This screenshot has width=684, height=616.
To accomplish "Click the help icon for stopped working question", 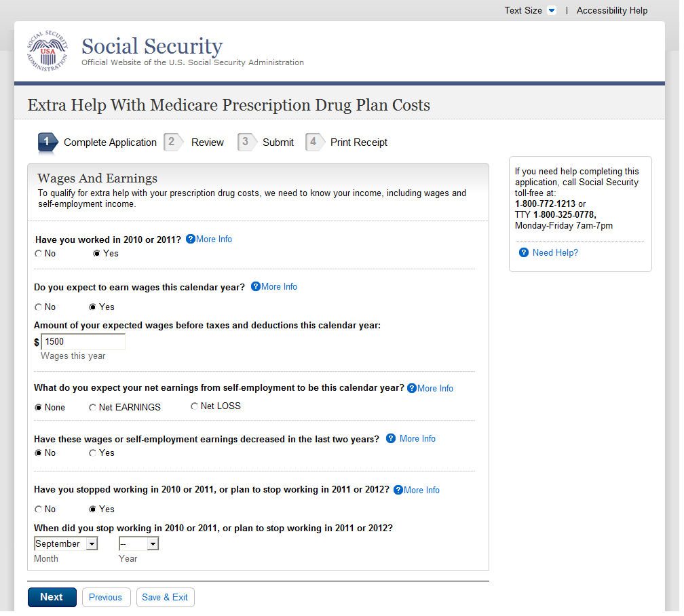I will click(398, 490).
